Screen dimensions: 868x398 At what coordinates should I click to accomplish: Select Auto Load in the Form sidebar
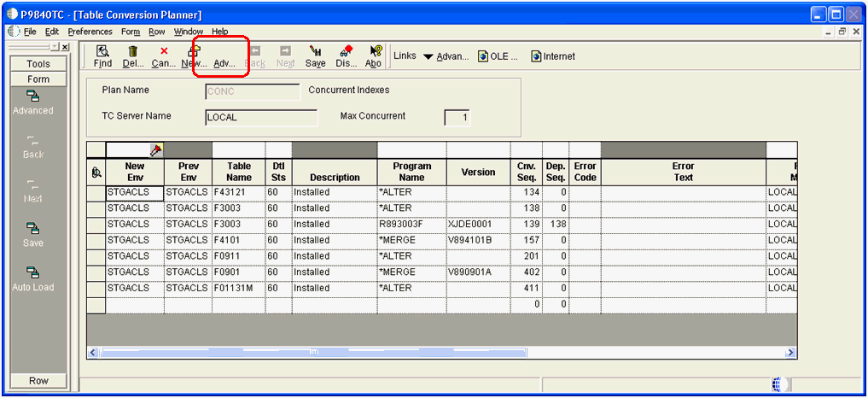tap(33, 278)
